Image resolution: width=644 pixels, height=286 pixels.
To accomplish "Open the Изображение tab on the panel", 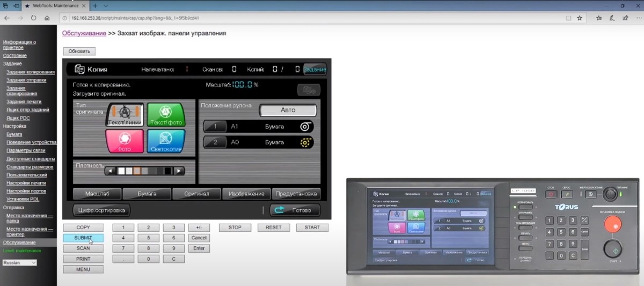I will pos(246,194).
